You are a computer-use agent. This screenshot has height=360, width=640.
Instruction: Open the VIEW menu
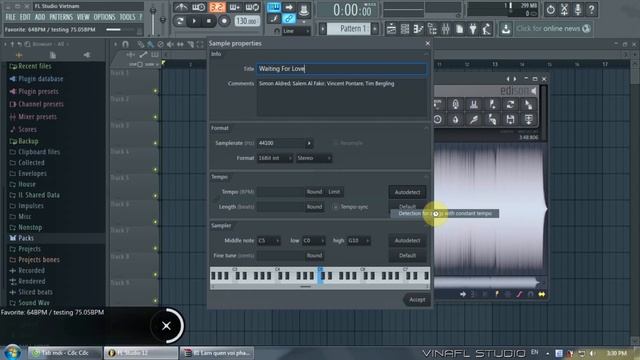(83, 17)
